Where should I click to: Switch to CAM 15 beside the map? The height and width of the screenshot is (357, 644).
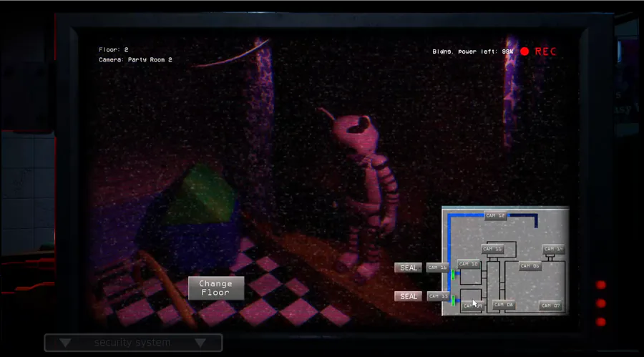(438, 296)
